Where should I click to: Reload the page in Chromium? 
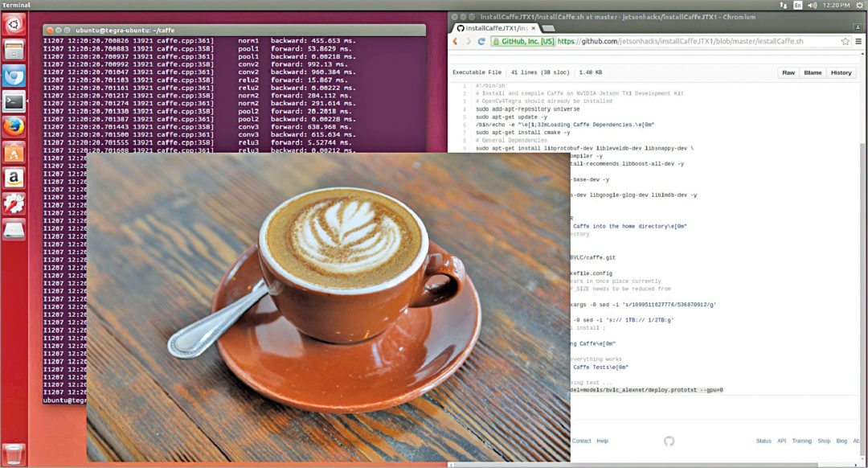pyautogui.click(x=482, y=41)
